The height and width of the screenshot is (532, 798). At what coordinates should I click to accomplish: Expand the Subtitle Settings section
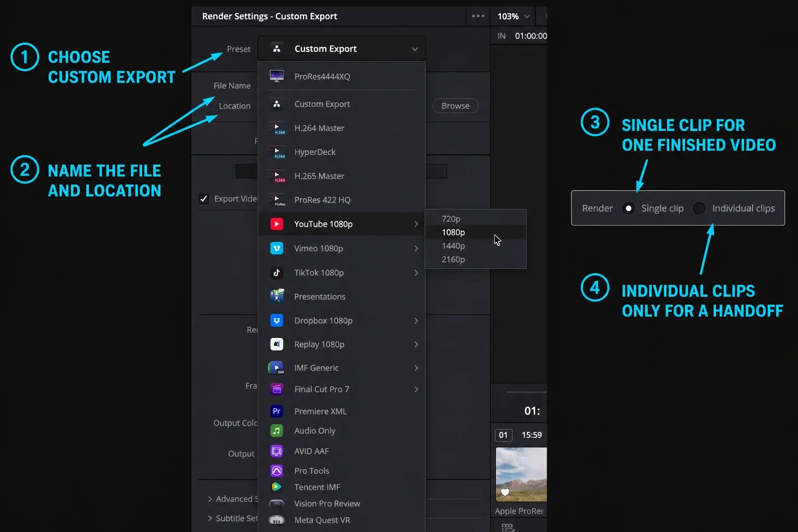point(210,518)
